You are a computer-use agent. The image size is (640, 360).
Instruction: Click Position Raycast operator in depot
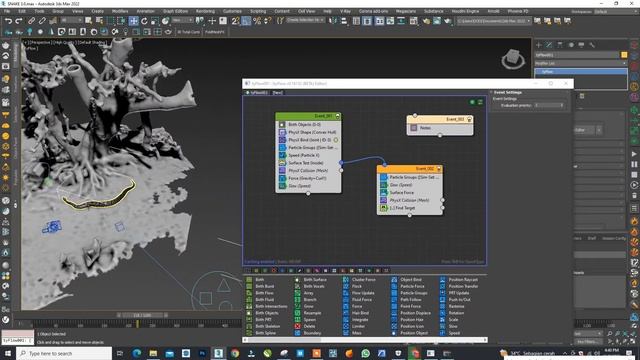459,280
